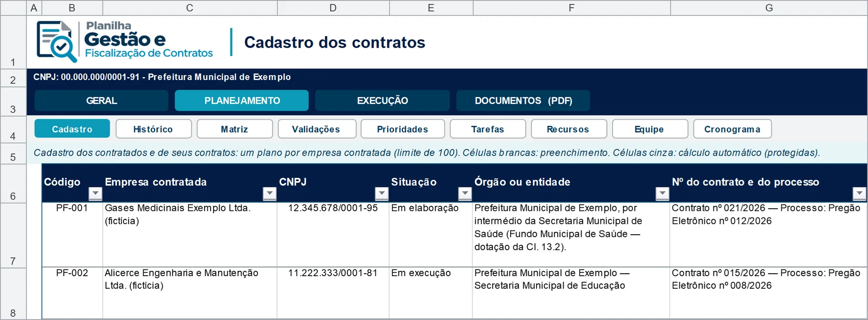Select cell Contrato nº 015/2026
The width and height of the screenshot is (868, 320).
click(x=769, y=293)
